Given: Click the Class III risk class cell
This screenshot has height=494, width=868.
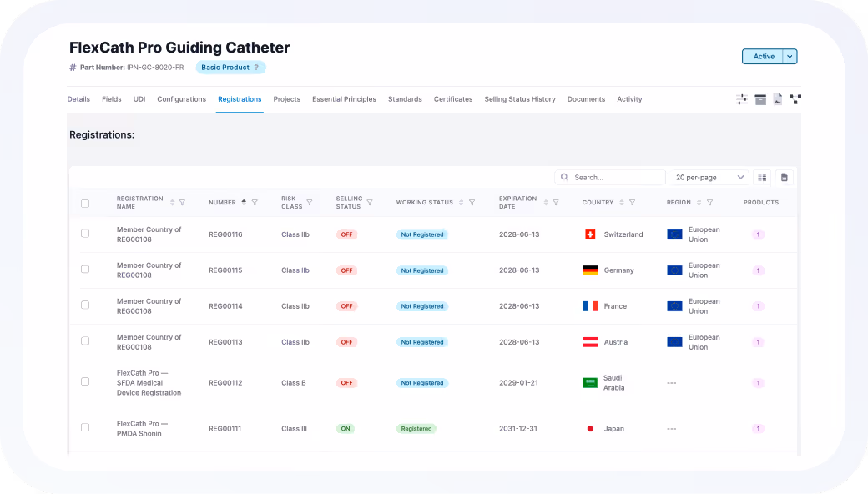Looking at the screenshot, I should (294, 429).
